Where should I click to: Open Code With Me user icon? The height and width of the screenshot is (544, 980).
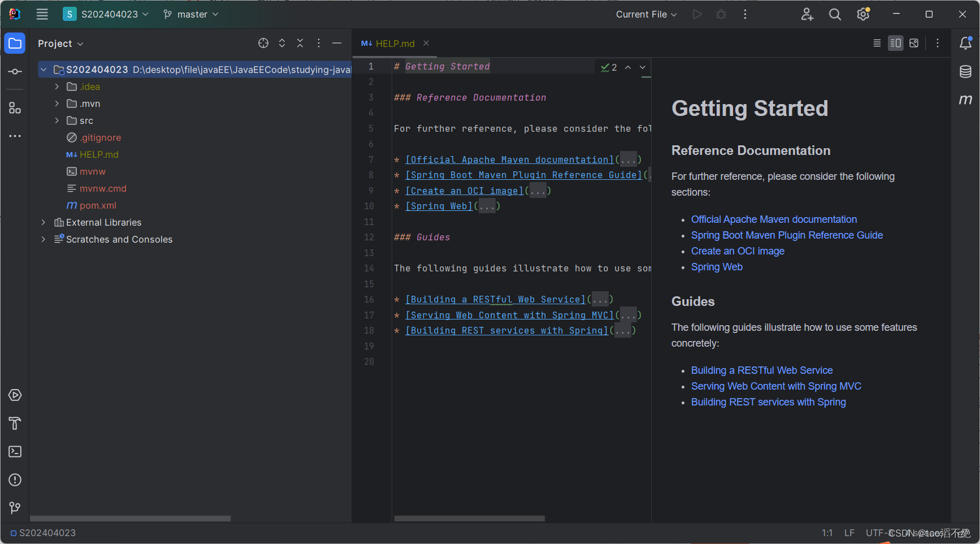[x=807, y=14]
